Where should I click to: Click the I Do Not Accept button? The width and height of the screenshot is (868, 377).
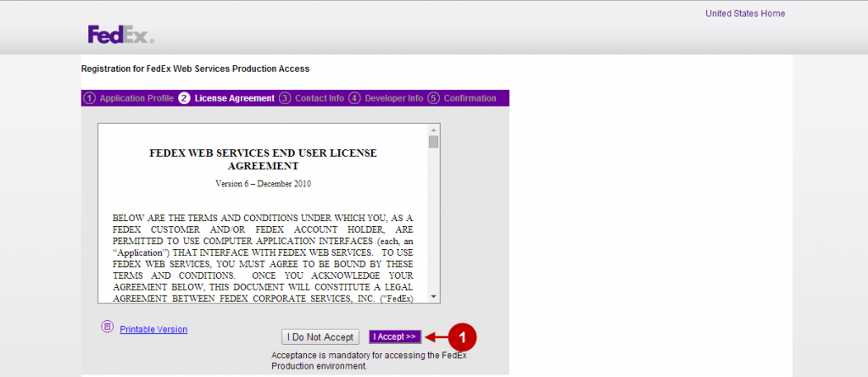point(320,336)
